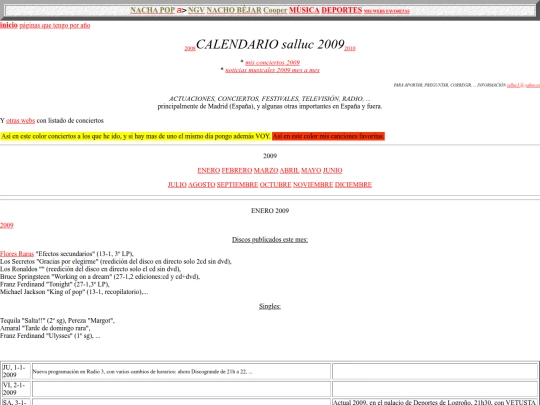Open 'mis conciertos 2009' link
Screen dimensions: 540x405
click(x=272, y=62)
